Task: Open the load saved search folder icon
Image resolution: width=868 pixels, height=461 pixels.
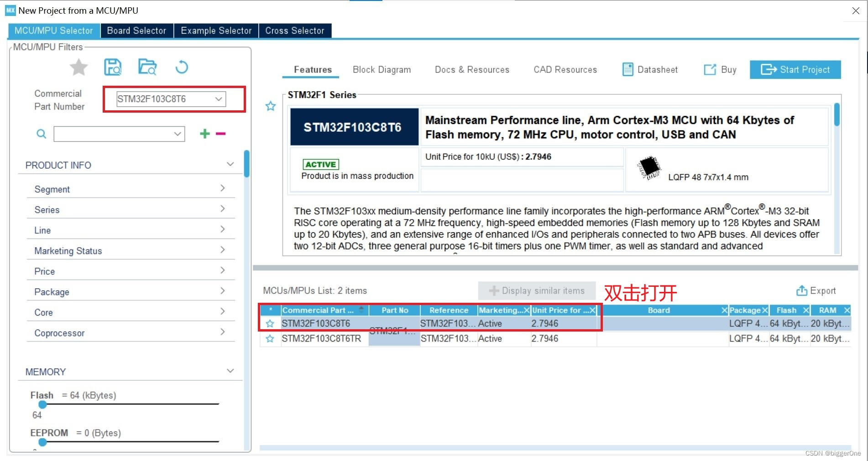Action: point(147,67)
